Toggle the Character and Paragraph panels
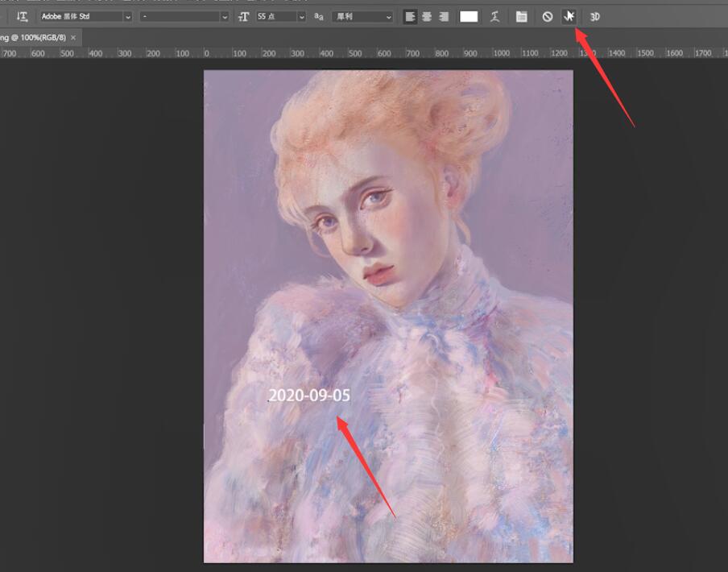Screen dimensions: 728x572 [x=521, y=17]
